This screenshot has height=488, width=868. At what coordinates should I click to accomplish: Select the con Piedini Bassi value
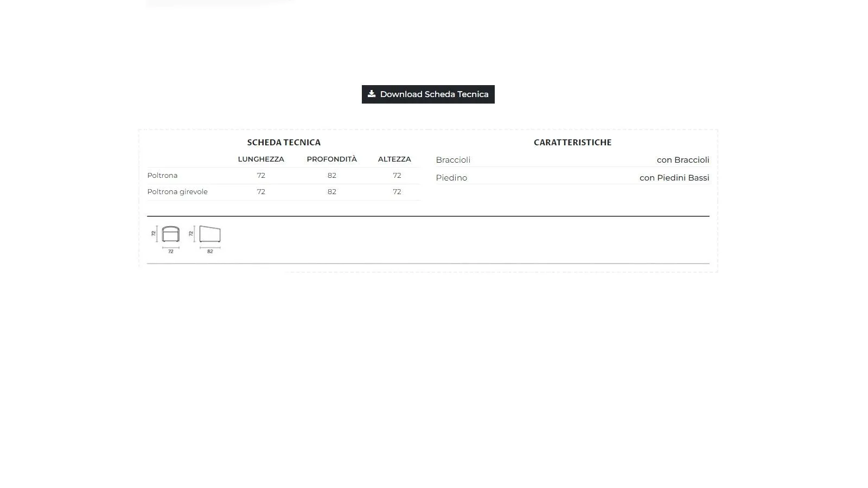674,178
